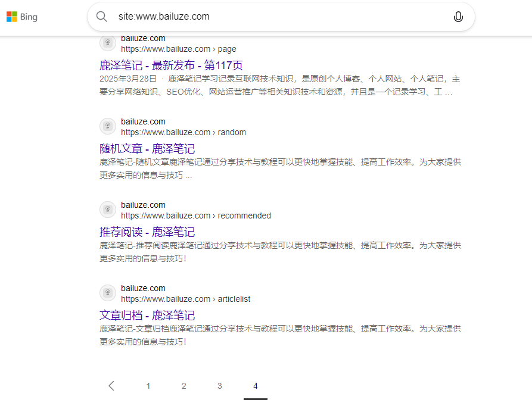Click the magnifying glass search icon
Viewport: 532px width, 406px height.
coord(101,16)
